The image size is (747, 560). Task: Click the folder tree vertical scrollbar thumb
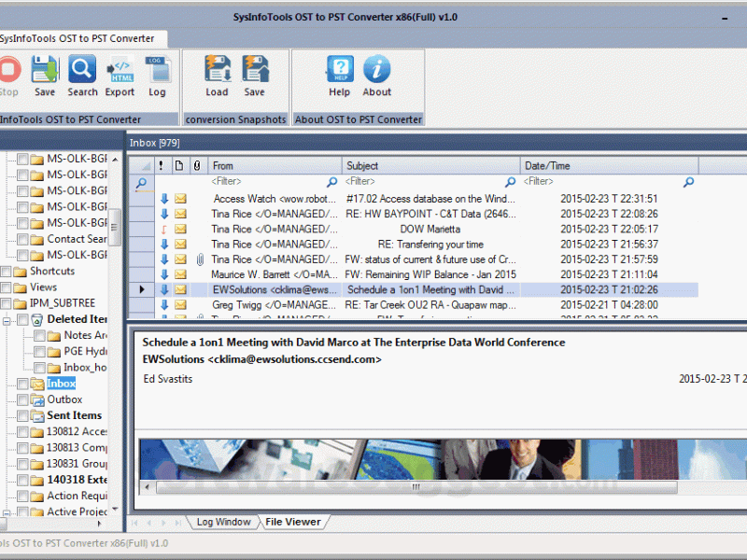pos(114,227)
